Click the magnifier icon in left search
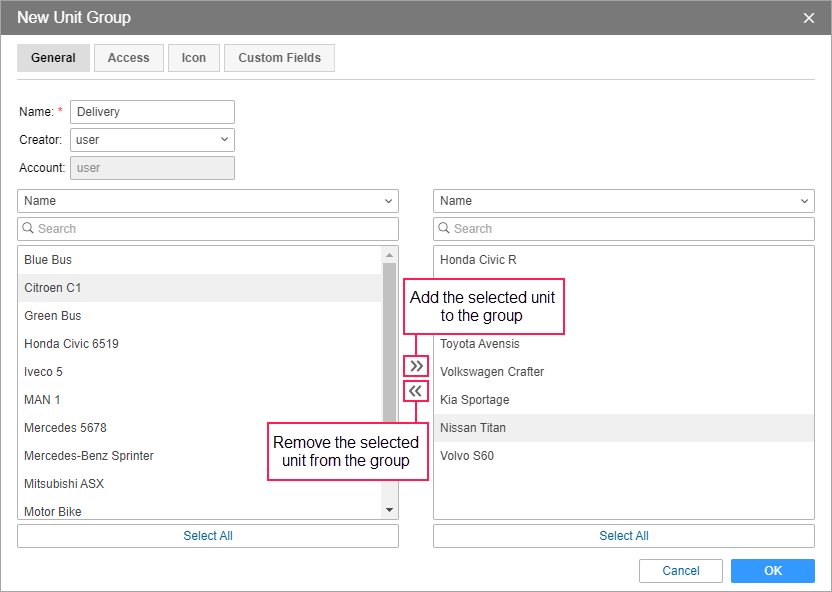Viewport: 832px width, 592px height. [x=28, y=228]
